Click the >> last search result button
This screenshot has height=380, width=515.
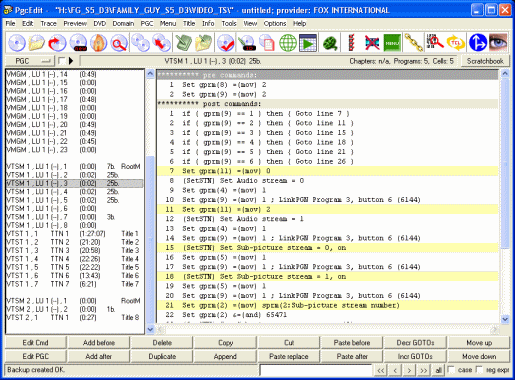pos(423,370)
